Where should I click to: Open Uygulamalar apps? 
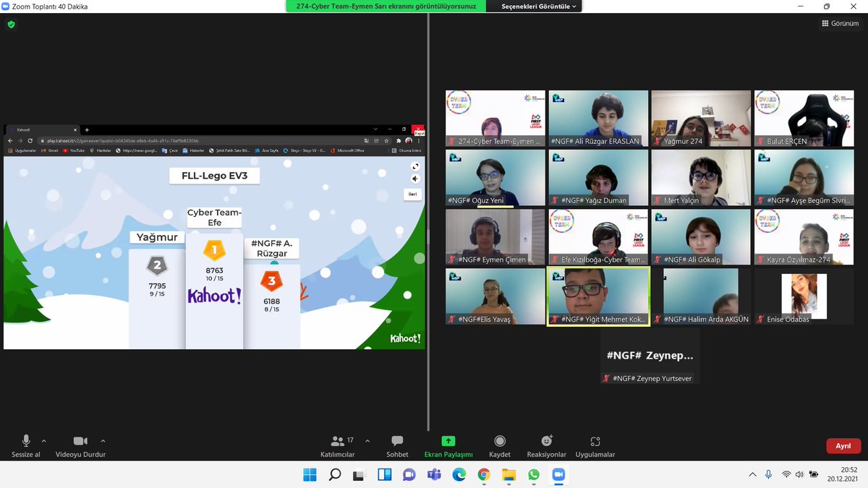595,446
